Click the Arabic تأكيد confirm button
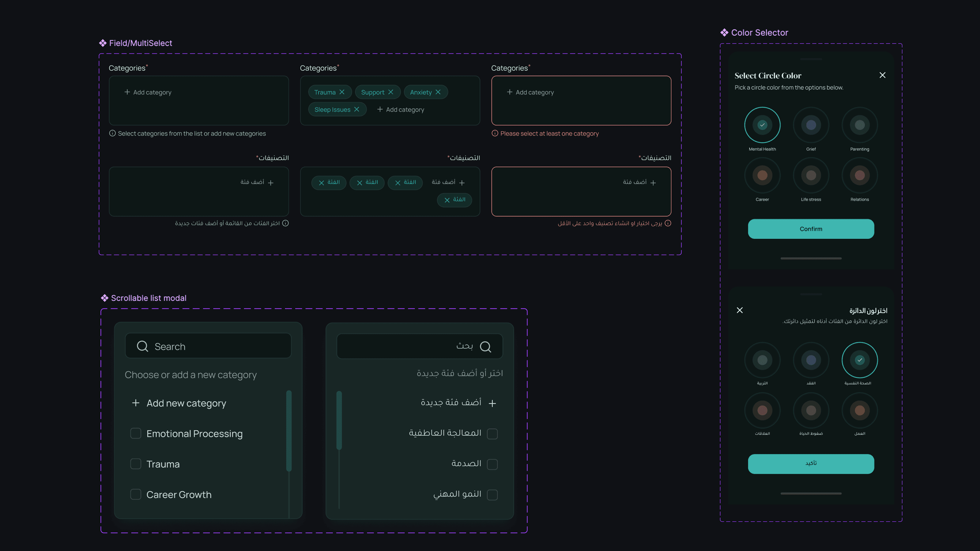 [x=811, y=463]
